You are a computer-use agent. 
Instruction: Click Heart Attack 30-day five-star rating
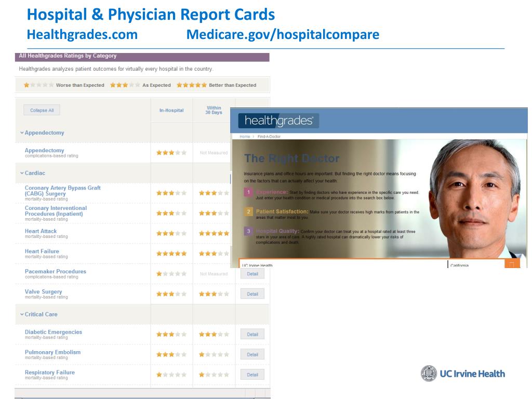click(214, 233)
